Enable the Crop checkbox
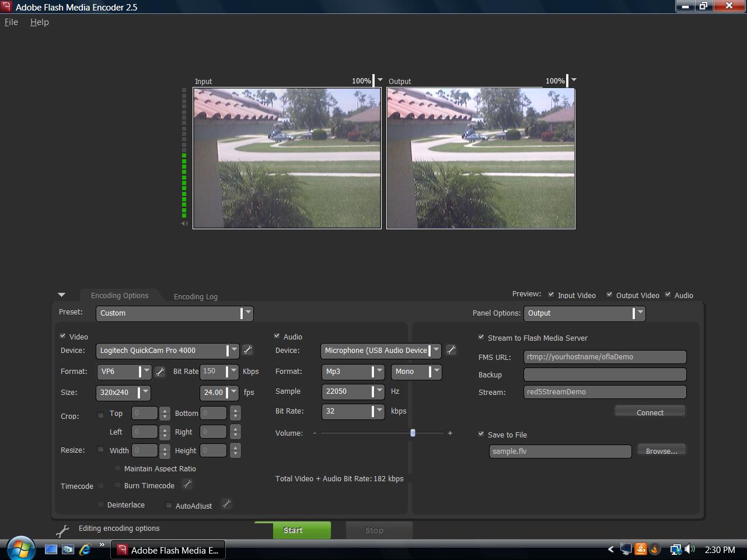The width and height of the screenshot is (747, 560). 100,415
